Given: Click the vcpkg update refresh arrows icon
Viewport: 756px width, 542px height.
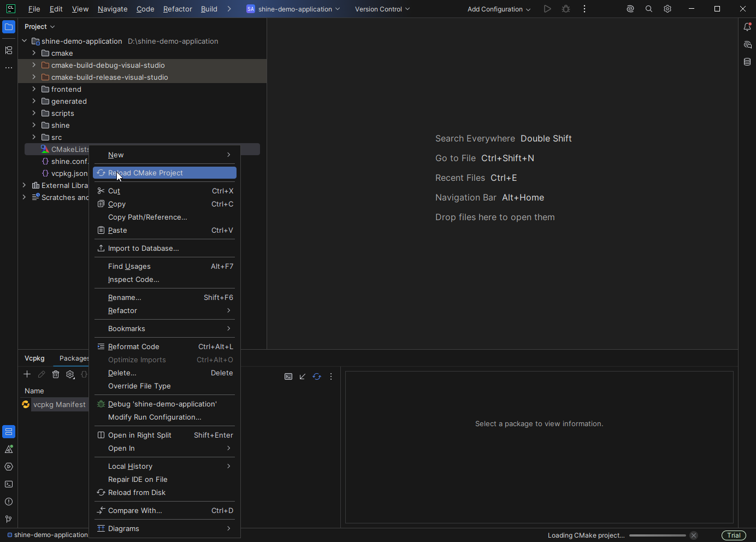Looking at the screenshot, I should (x=317, y=376).
